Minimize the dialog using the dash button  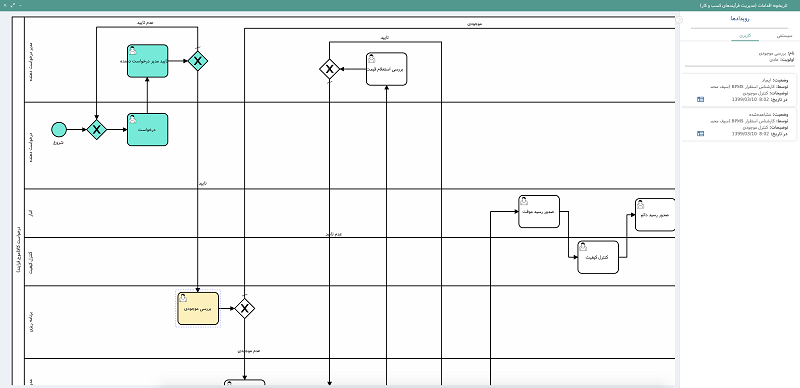point(20,5)
